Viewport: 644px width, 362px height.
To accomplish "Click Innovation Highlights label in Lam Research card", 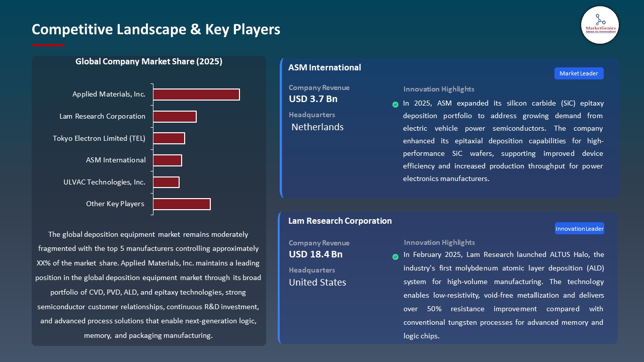I will (x=439, y=243).
